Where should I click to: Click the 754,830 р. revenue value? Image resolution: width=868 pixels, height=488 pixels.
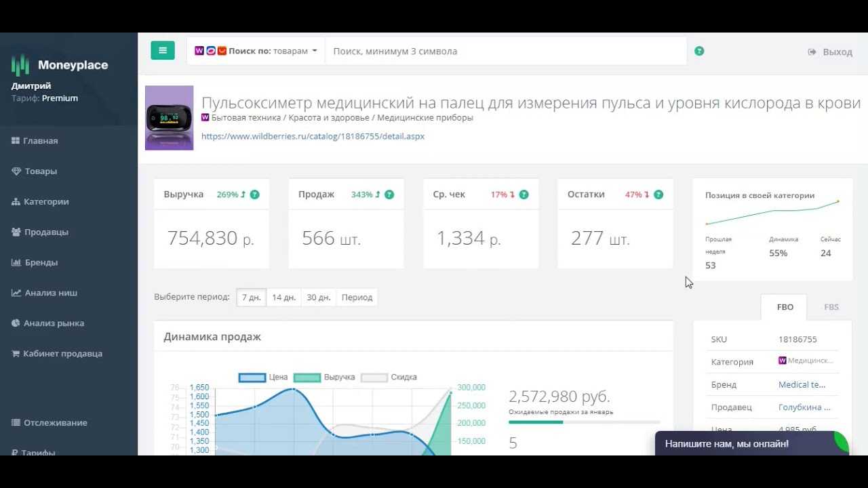point(210,239)
